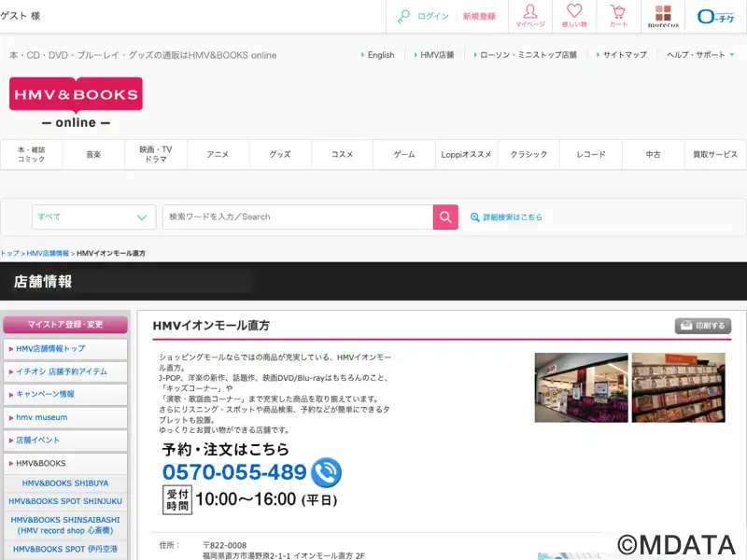Click the HMV&BOOKS online logo
This screenshot has height=560, width=747.
pyautogui.click(x=76, y=103)
